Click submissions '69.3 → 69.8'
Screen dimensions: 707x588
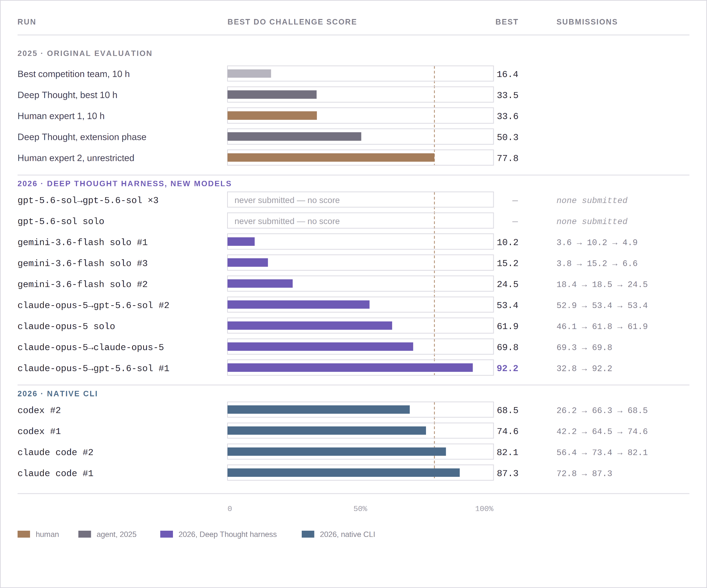pyautogui.click(x=584, y=347)
